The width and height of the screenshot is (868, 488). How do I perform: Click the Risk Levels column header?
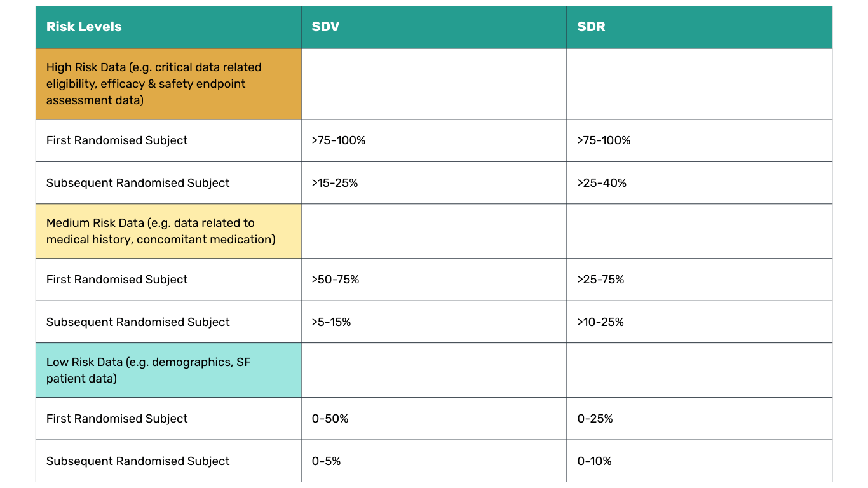click(84, 27)
